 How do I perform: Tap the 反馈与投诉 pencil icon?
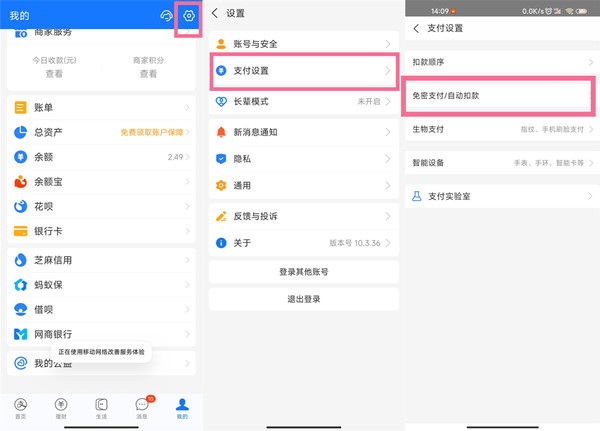(x=221, y=216)
